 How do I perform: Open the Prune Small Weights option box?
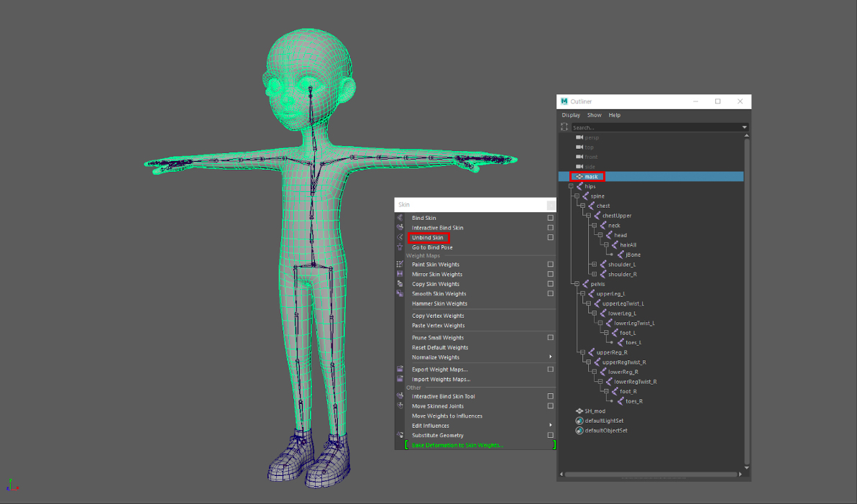coord(550,337)
